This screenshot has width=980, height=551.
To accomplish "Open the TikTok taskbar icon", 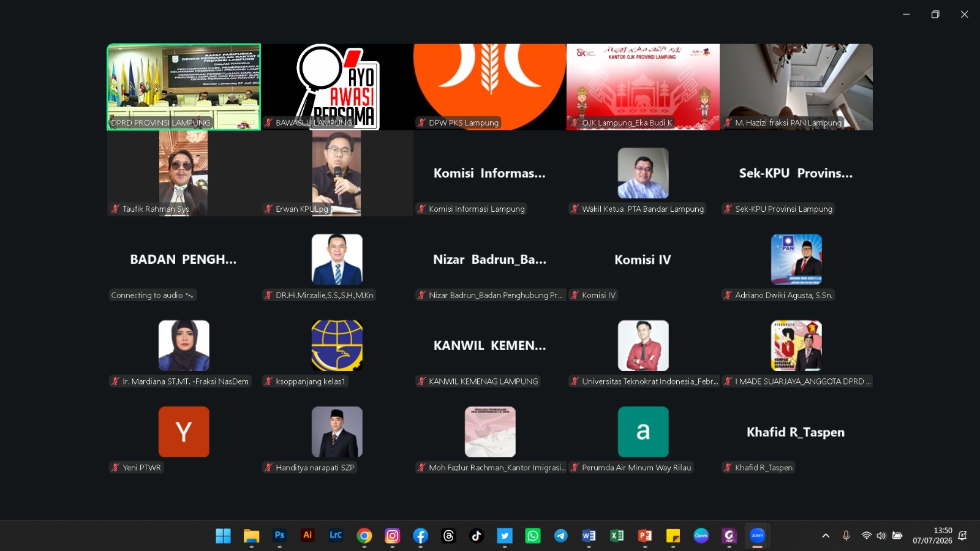I will click(477, 536).
